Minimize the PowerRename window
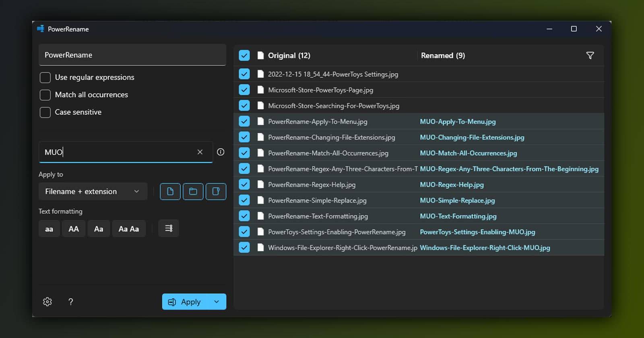This screenshot has height=338, width=644. [549, 29]
